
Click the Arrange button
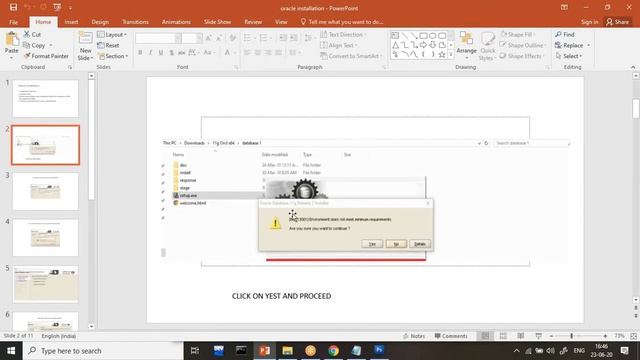(x=467, y=44)
